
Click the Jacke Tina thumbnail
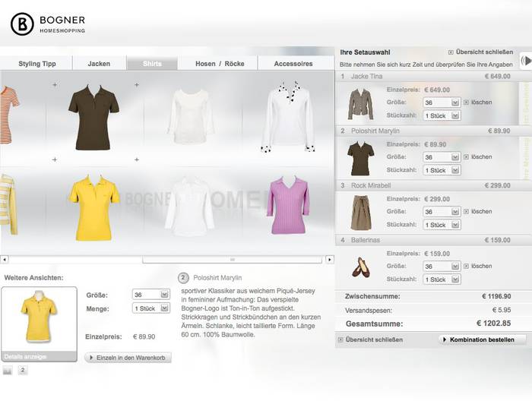coord(360,104)
